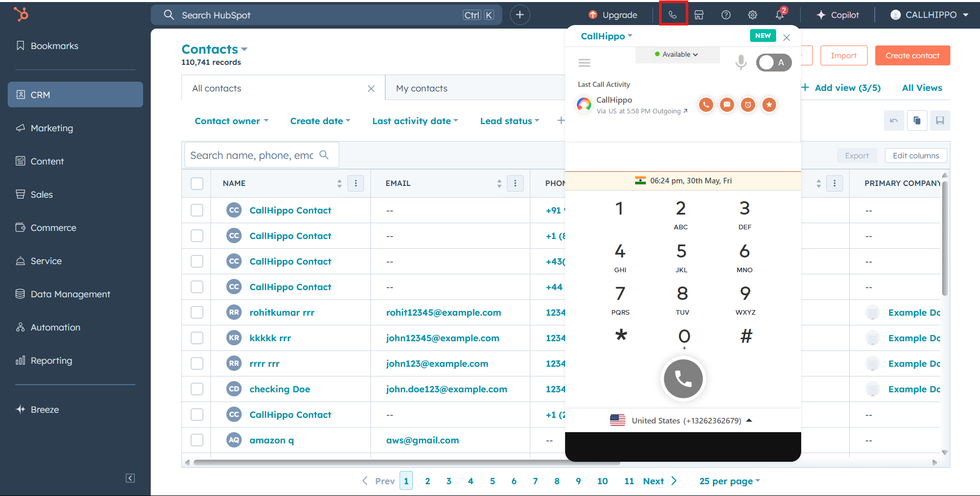The width and height of the screenshot is (980, 496).
Task: Collapse the left sidebar navigation
Action: (x=130, y=478)
